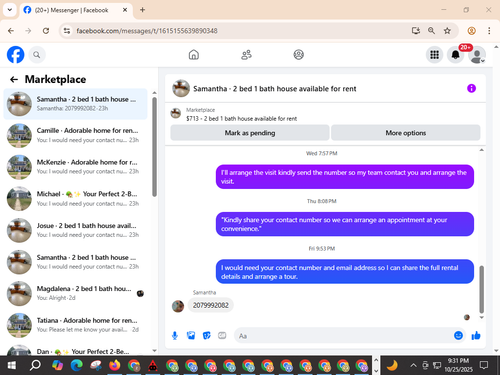This screenshot has width=500, height=375.
Task: Open the notifications bell icon
Action: pos(456,55)
